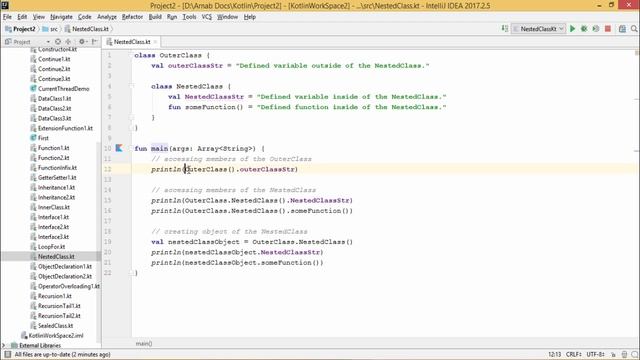Open line separator CRLF selector
This screenshot has width=640, height=360.
573,354
